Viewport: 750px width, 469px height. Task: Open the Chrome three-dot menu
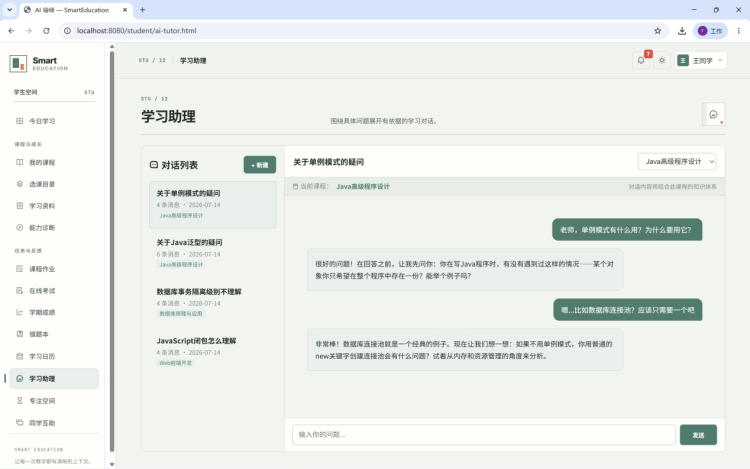(x=739, y=31)
